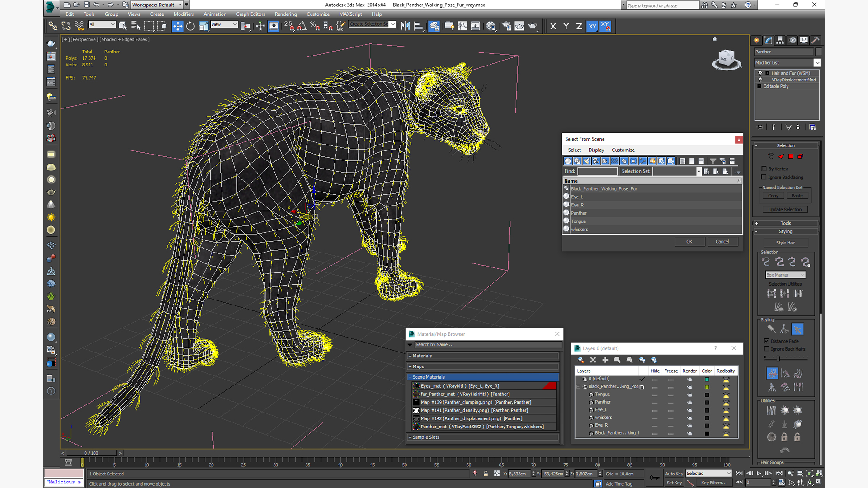868x488 pixels.
Task: Open the Hierarchy command panel tab
Action: pos(780,40)
